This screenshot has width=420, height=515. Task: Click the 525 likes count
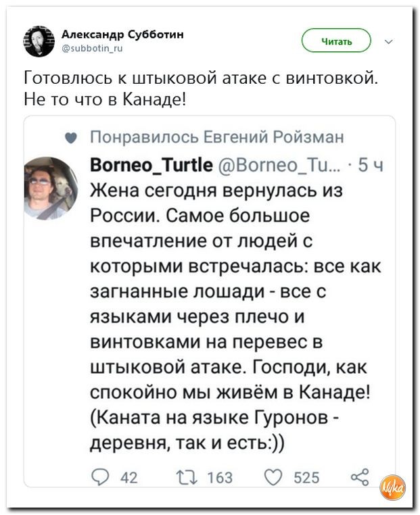click(306, 478)
